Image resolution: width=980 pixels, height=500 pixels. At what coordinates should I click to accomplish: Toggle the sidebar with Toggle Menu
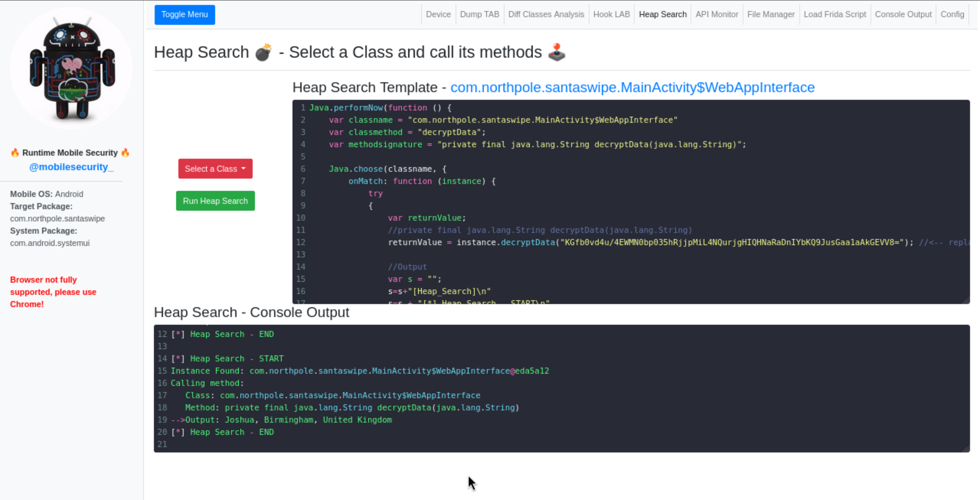click(185, 14)
